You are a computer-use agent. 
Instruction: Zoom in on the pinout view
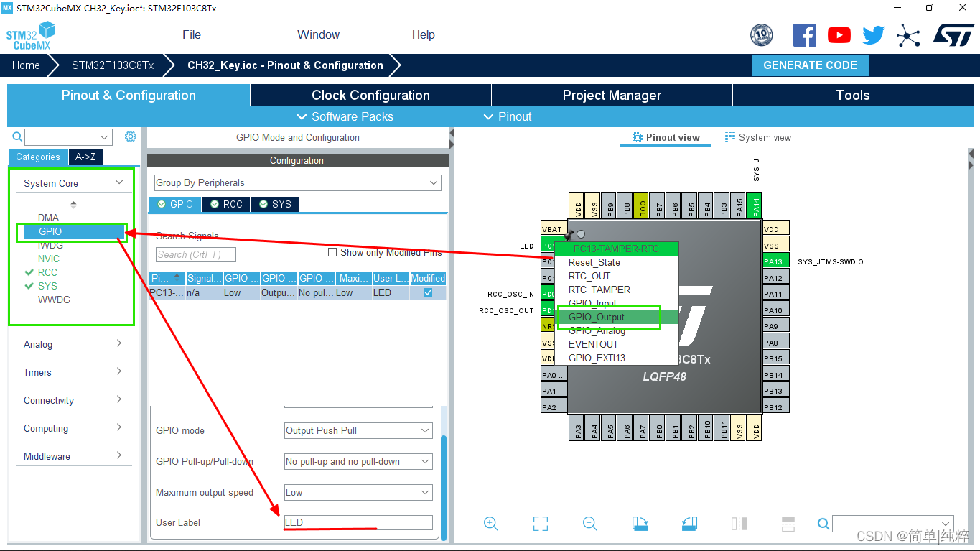(x=491, y=524)
